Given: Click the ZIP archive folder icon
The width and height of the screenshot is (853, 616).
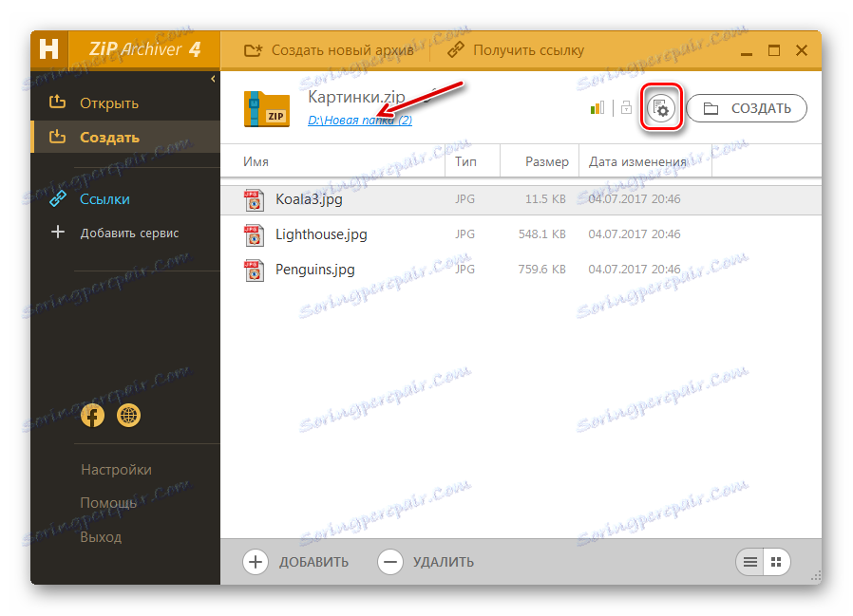Looking at the screenshot, I should click(267, 109).
